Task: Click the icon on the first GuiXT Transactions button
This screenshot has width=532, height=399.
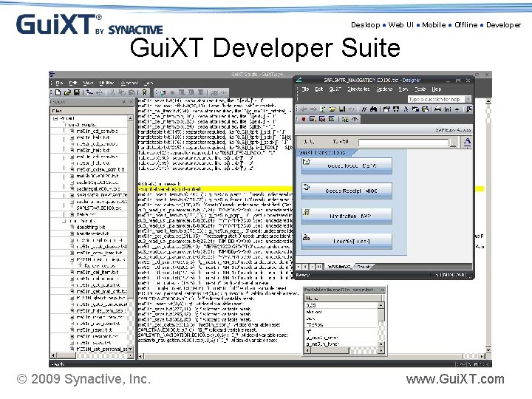Action: [x=307, y=162]
